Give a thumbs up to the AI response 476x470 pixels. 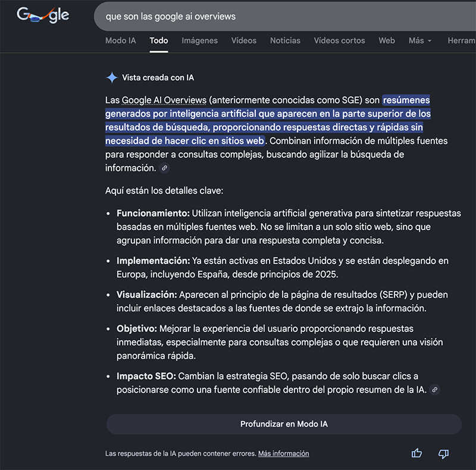pyautogui.click(x=416, y=453)
